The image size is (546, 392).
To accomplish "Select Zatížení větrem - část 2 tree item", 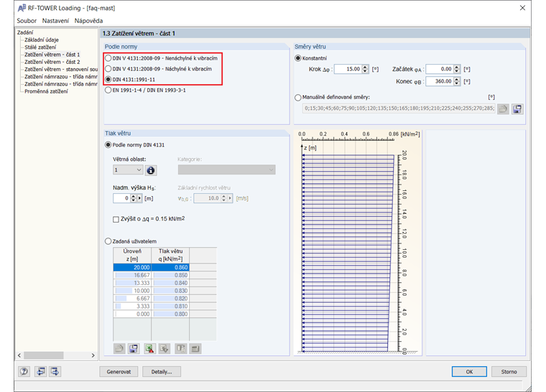I will click(52, 62).
